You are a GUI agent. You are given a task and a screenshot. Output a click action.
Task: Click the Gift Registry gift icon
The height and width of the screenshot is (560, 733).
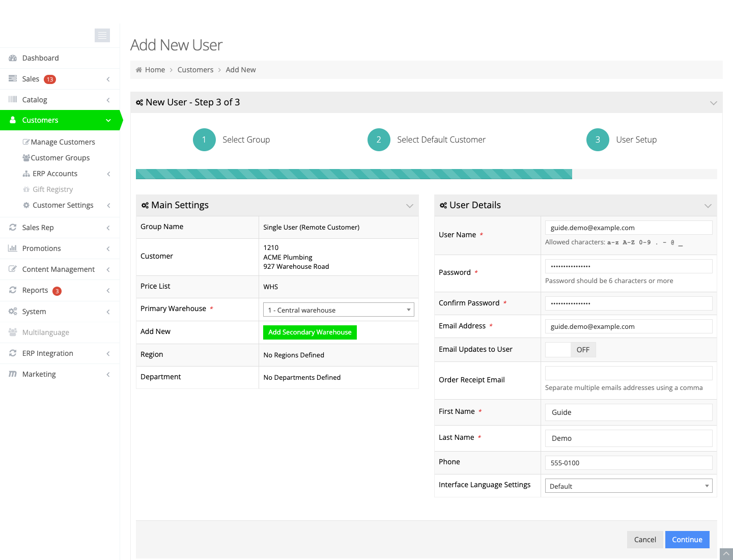(26, 189)
